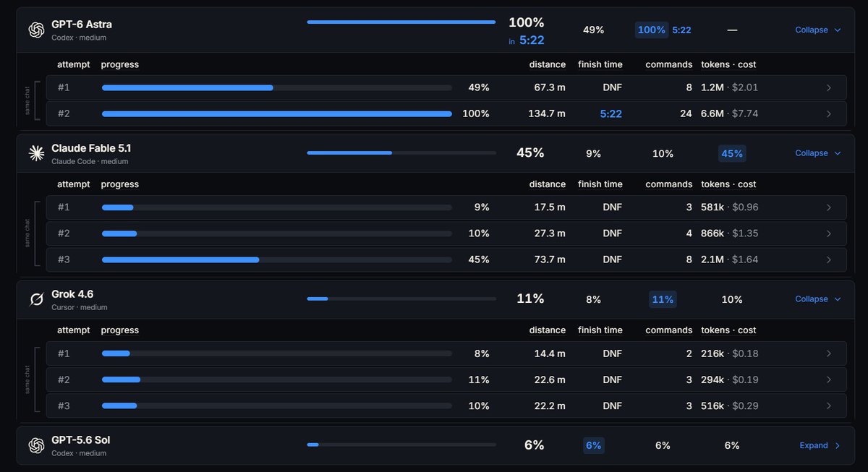Select highlighted 45% badge for Claude Fable
This screenshot has width=868, height=472.
point(732,153)
